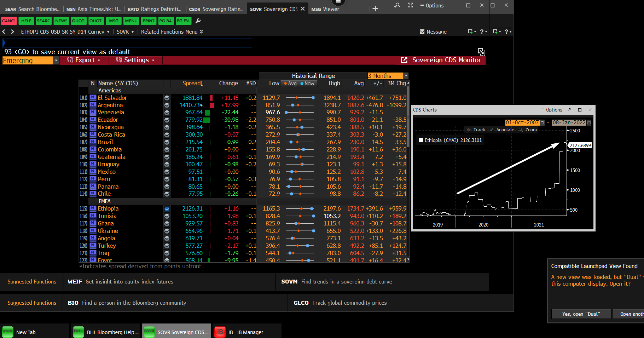Viewport: 644px width, 338px height.
Task: Click the chart icon for Argentina row
Action: pos(167,105)
